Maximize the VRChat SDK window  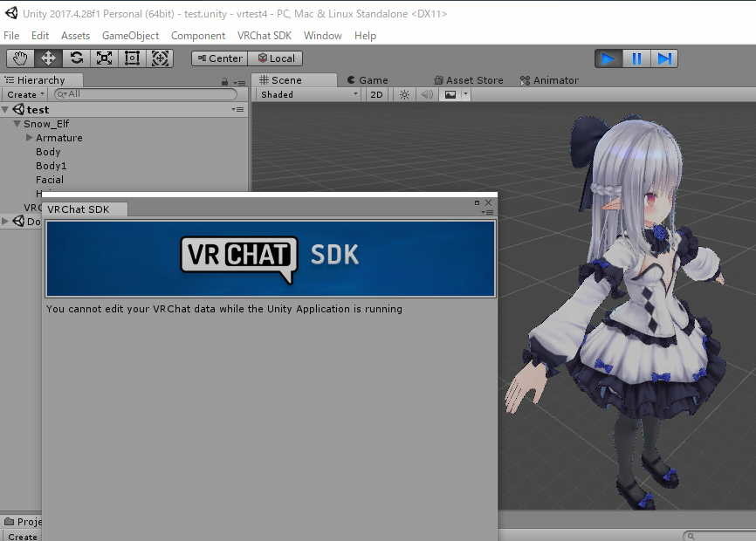(x=477, y=202)
